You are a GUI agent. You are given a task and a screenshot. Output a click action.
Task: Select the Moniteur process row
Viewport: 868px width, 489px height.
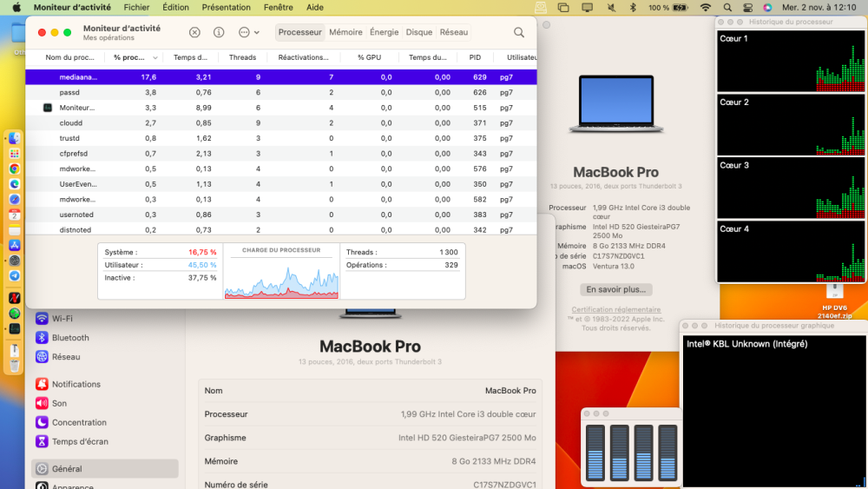click(x=281, y=108)
